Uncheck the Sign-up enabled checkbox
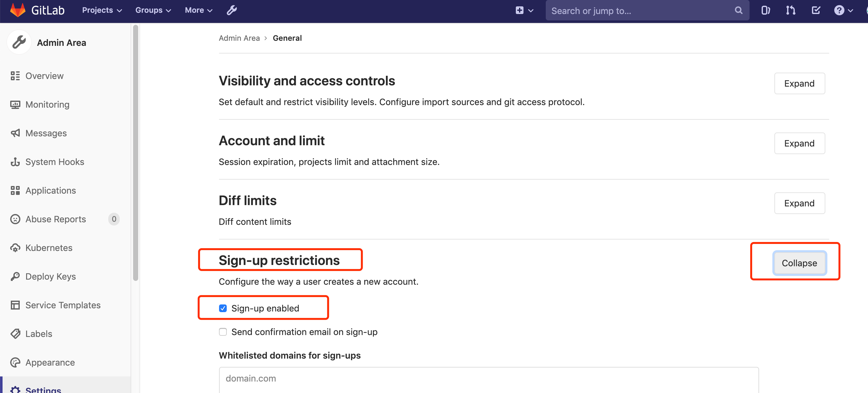 [x=223, y=308]
